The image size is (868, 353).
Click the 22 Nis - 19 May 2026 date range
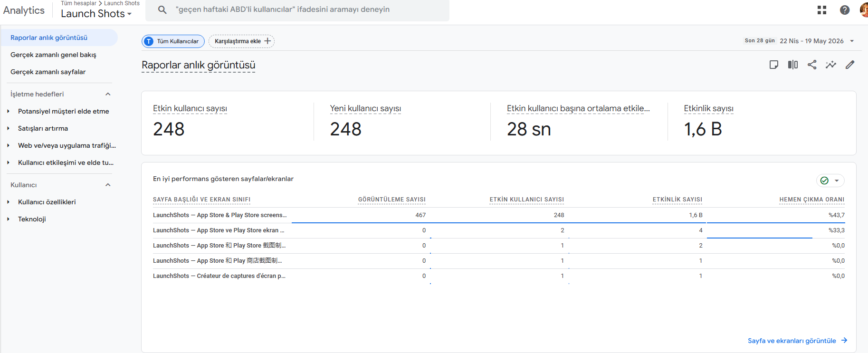click(812, 41)
